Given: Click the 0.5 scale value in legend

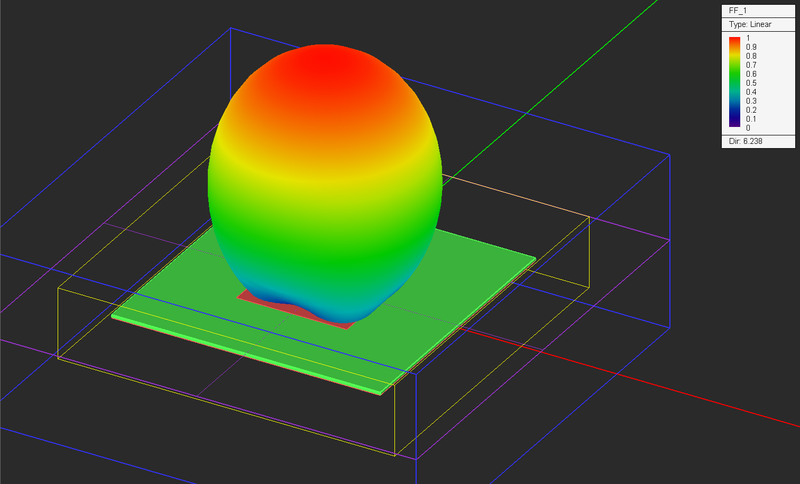Looking at the screenshot, I should coord(751,83).
